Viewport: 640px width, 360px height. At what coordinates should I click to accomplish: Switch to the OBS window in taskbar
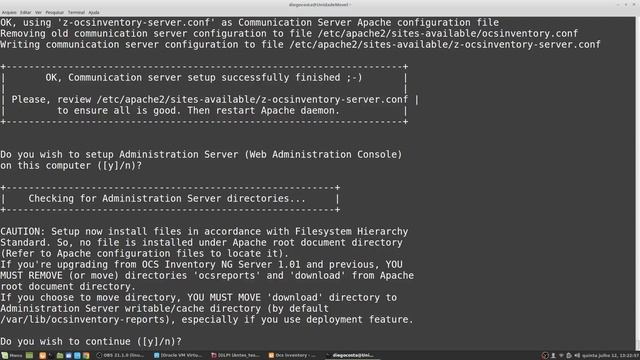click(x=120, y=356)
